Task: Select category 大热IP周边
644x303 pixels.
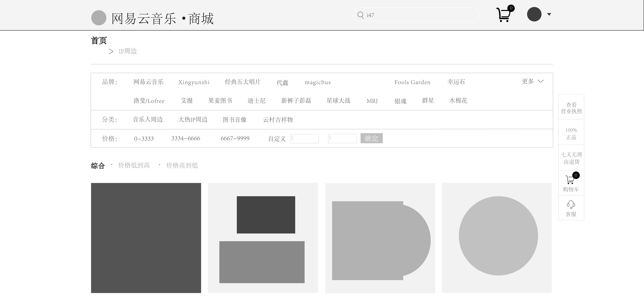Action: point(193,119)
